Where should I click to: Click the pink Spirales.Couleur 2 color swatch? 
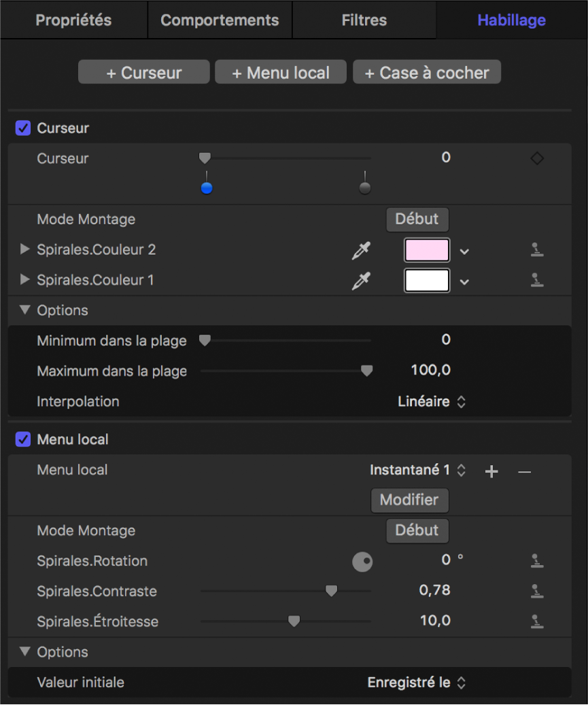[427, 250]
